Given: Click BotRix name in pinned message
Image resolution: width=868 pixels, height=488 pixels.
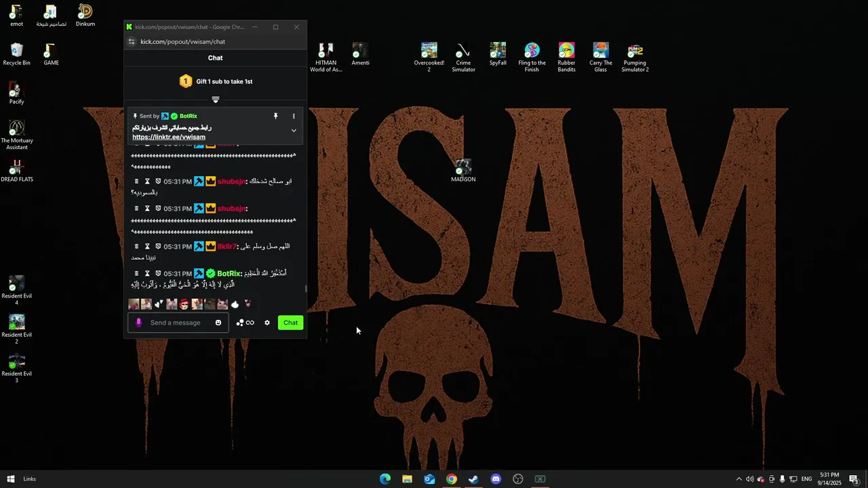Looking at the screenshot, I should [x=189, y=116].
